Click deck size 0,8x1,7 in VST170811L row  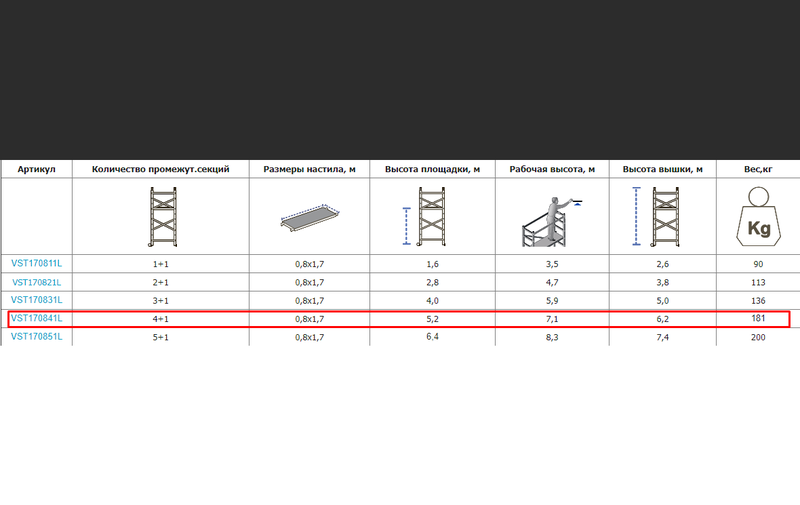pyautogui.click(x=309, y=264)
